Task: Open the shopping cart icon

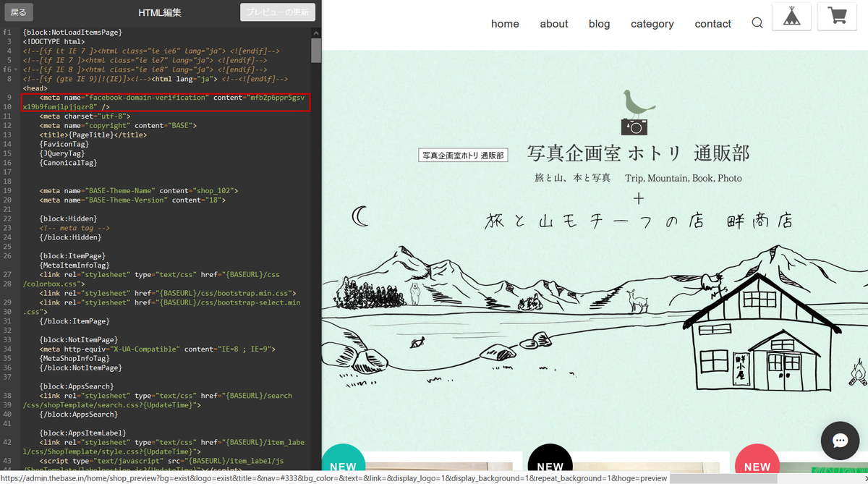Action: pos(837,17)
